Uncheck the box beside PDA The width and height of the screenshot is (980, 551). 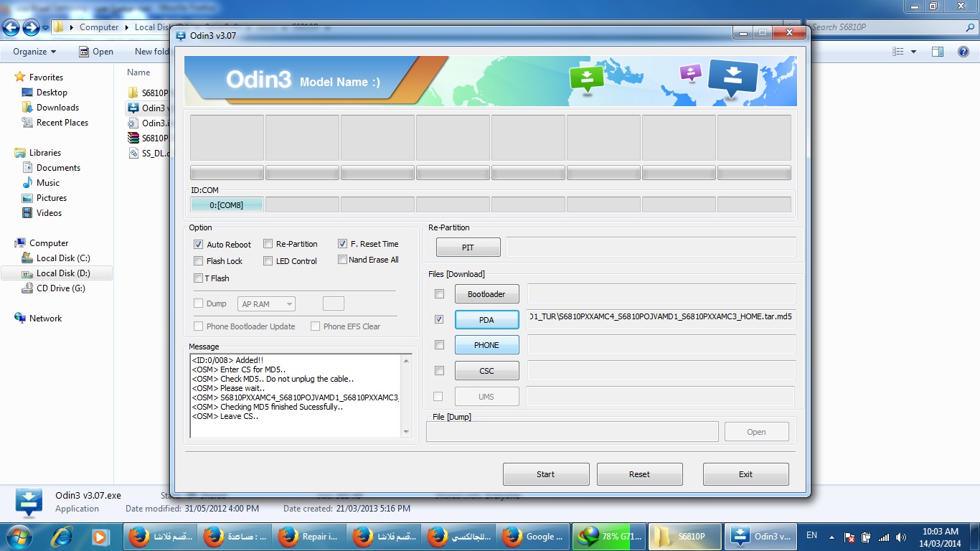coord(439,319)
